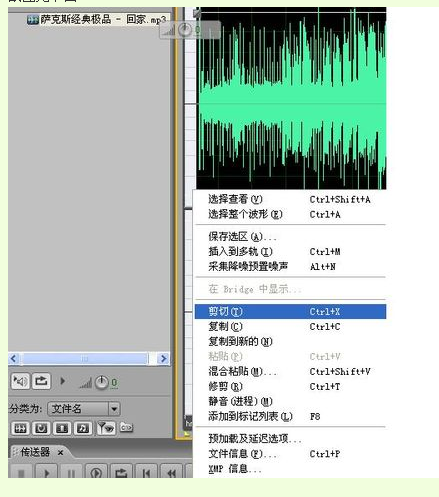Toggle Show Audio Files waveform icon
439x497 pixels.
pyautogui.click(x=20, y=428)
